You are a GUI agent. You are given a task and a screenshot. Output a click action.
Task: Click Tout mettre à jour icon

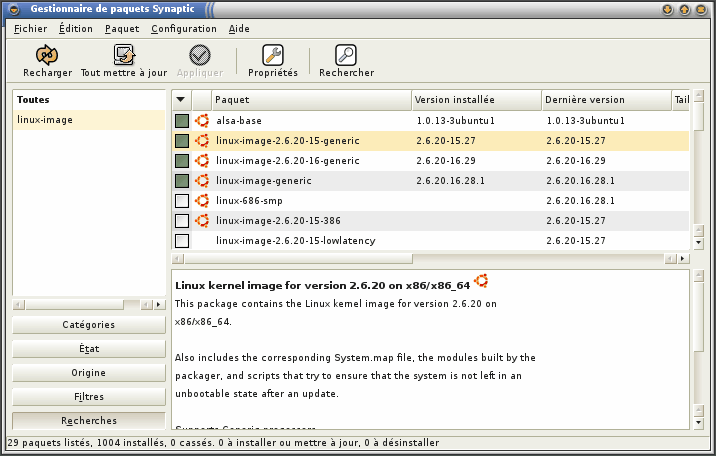pyautogui.click(x=124, y=55)
